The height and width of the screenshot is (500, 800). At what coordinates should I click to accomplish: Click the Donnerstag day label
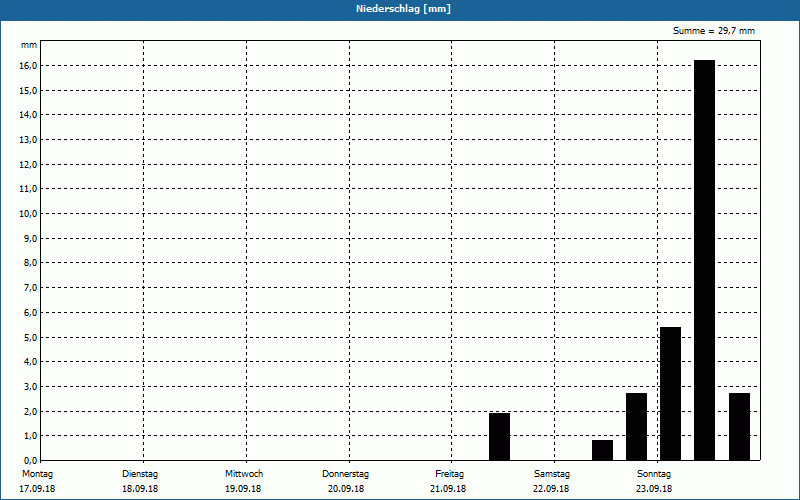[x=345, y=473]
